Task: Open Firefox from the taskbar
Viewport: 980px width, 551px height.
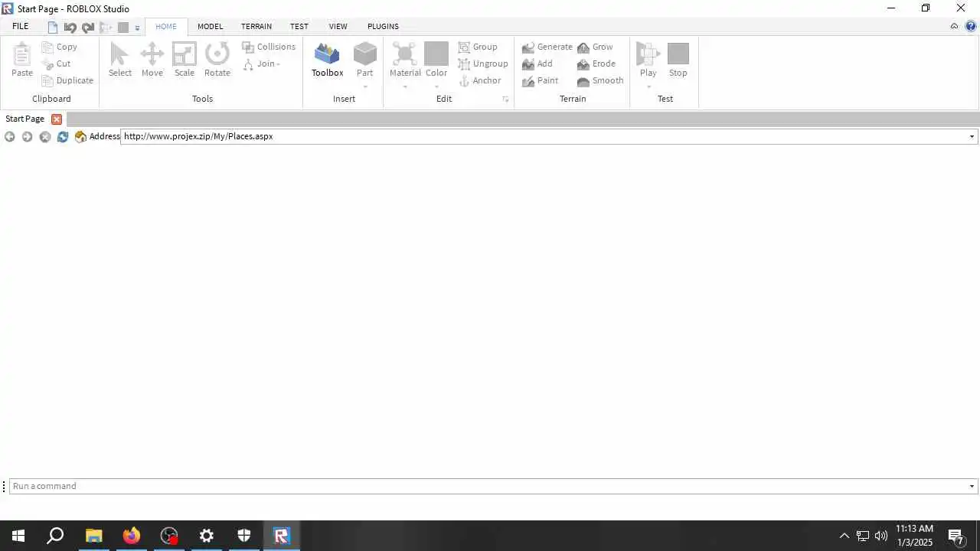Action: pos(132,536)
